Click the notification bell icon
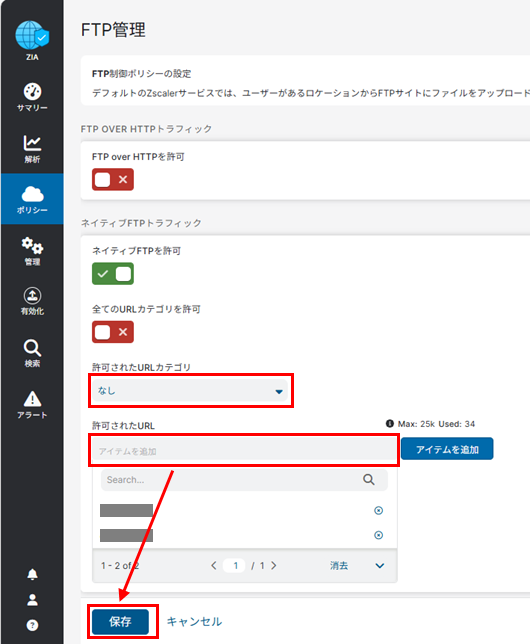The image size is (530, 644). click(x=32, y=574)
